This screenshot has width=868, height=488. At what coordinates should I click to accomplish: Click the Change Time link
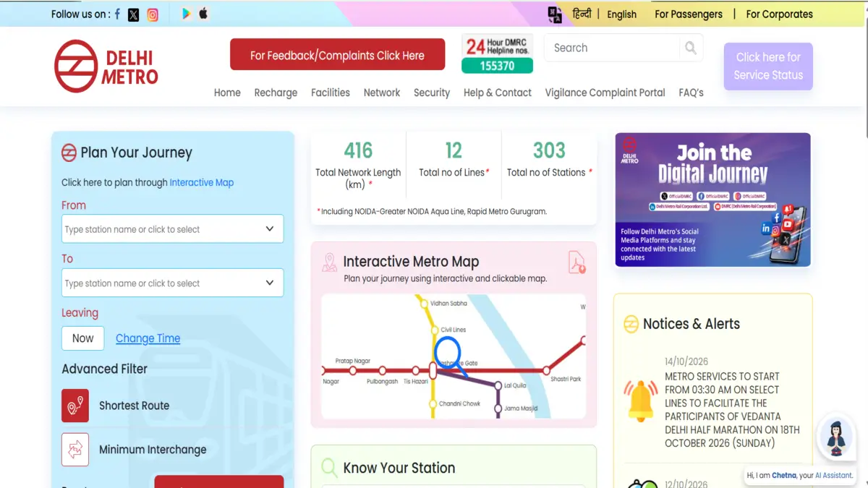tap(148, 338)
